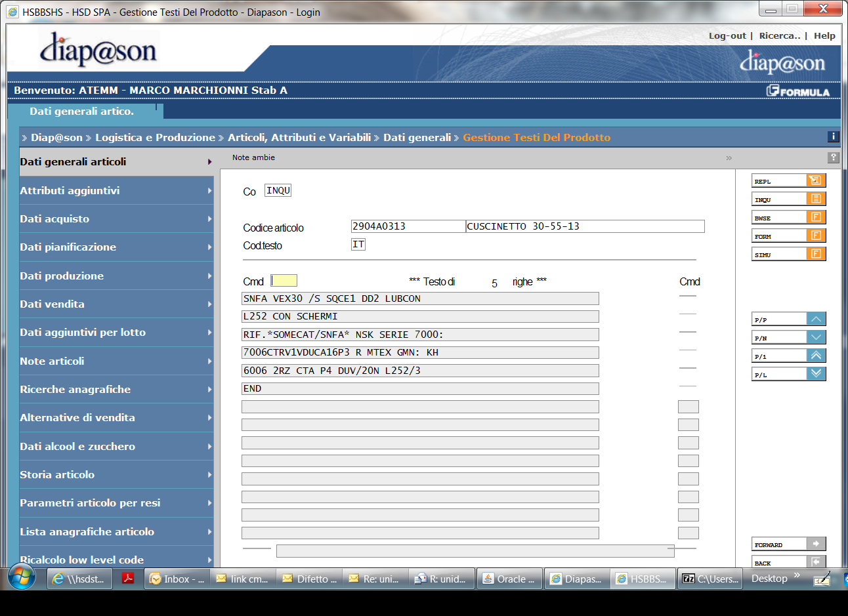Click text line 6006 2RZ CTA P4
This screenshot has width=848, height=616.
point(420,371)
